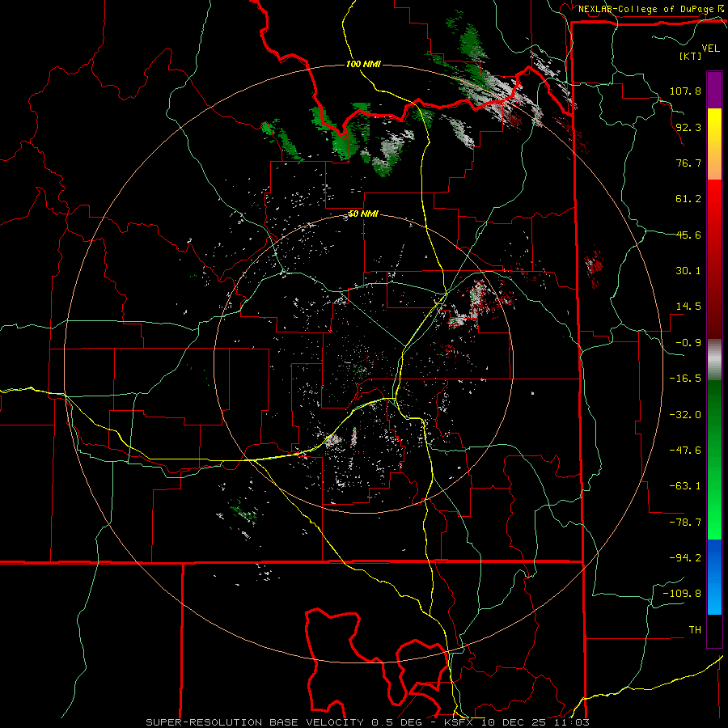The height and width of the screenshot is (728, 728).
Task: Click the VEL legend title
Action: click(x=710, y=49)
